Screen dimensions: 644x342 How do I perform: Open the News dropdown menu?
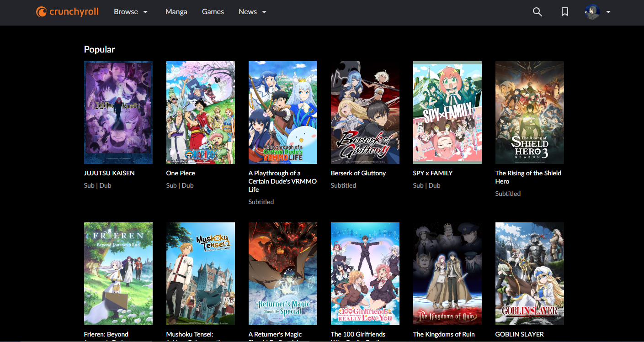(253, 12)
